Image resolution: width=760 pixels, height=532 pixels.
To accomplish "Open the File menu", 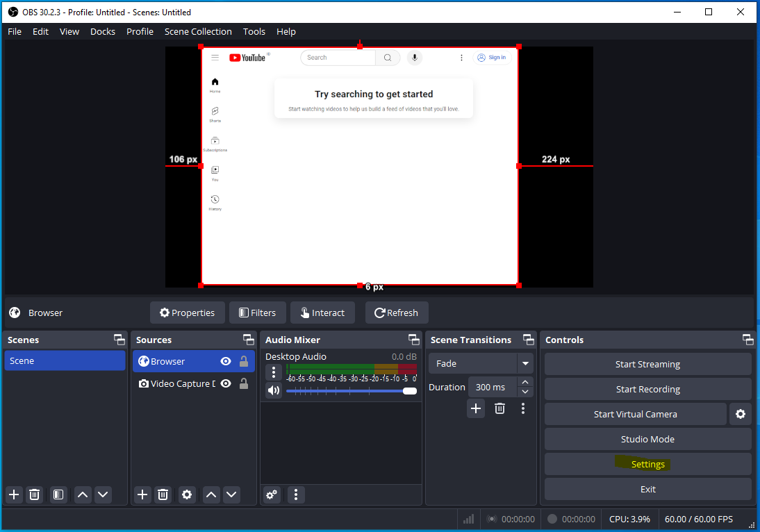I will 15,31.
